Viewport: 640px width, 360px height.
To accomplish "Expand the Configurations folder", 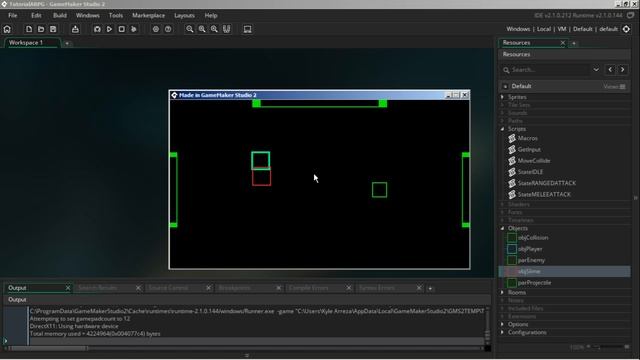I will [502, 333].
